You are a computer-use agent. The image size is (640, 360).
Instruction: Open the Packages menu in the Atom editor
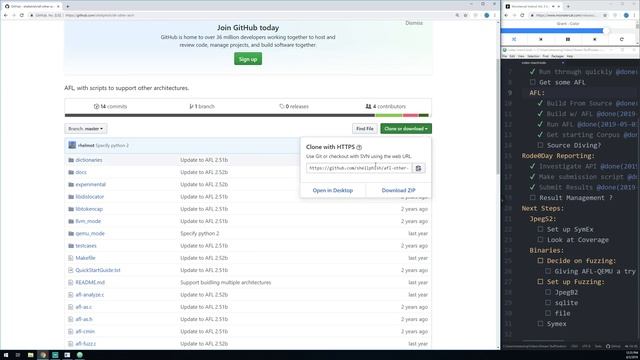point(558,56)
